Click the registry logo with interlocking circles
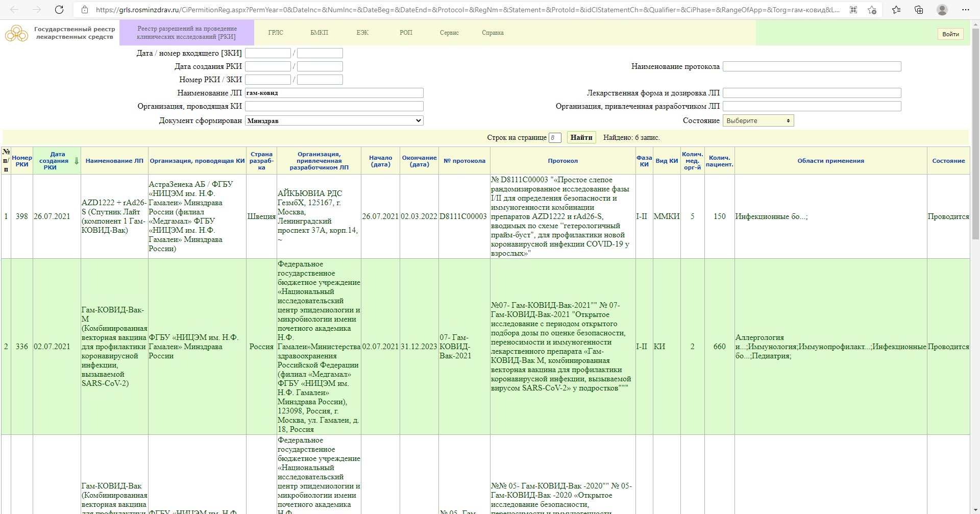 click(17, 33)
